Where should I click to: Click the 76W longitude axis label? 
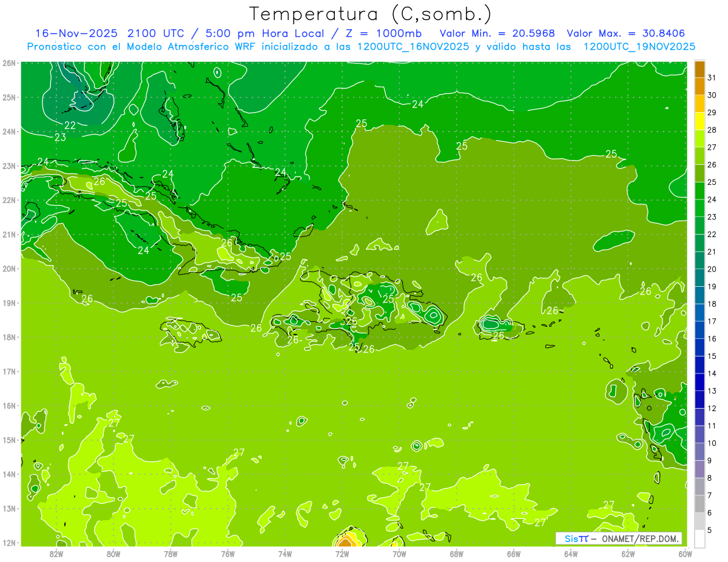pos(227,554)
